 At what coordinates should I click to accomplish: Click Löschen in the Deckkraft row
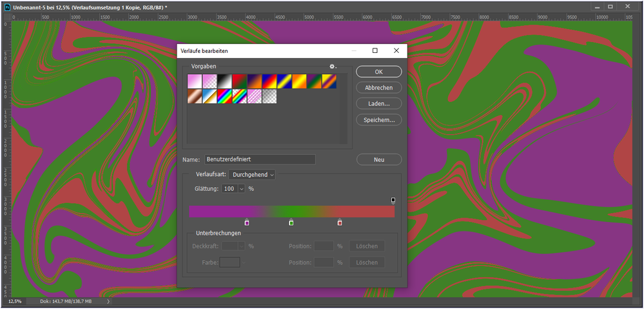(367, 246)
